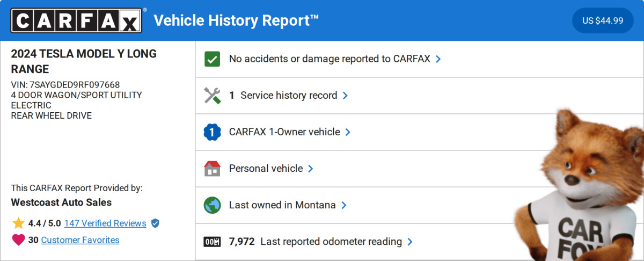
Task: Click the pink heart favorites icon
Action: pos(18,240)
